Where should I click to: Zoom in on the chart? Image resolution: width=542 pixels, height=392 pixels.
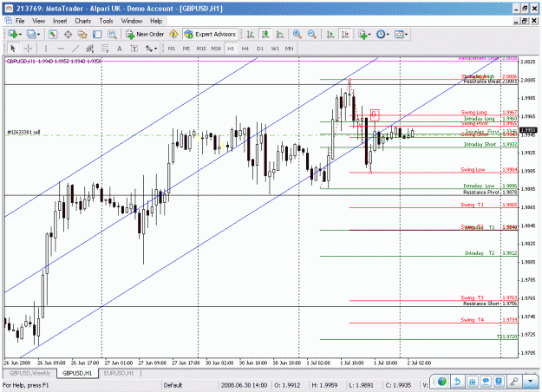click(297, 34)
